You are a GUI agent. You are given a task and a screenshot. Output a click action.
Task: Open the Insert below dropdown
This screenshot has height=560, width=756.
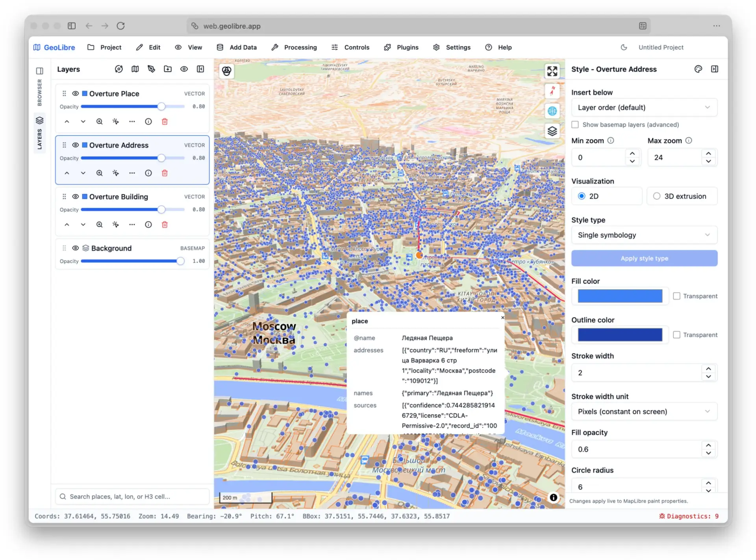644,108
